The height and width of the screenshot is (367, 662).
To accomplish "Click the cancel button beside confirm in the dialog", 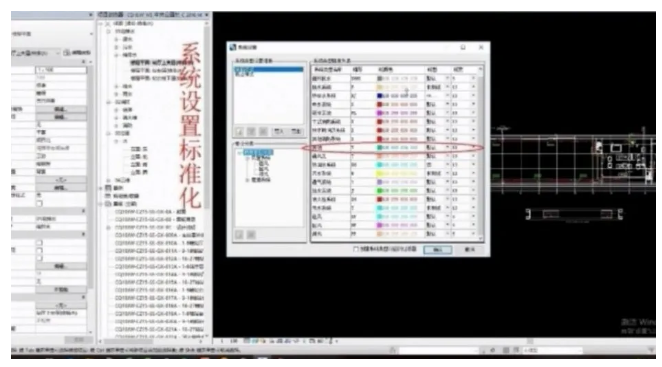I will click(469, 250).
